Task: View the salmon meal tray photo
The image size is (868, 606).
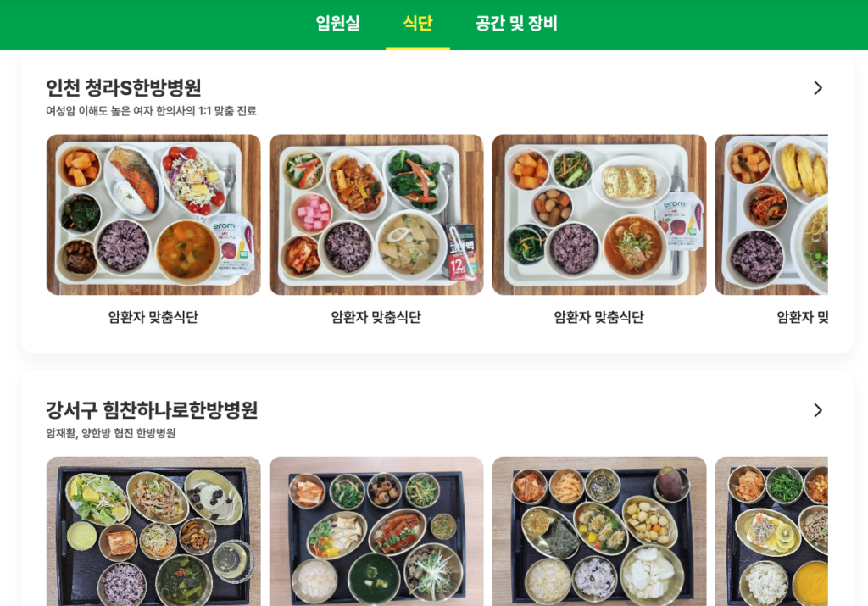Action: [x=153, y=214]
